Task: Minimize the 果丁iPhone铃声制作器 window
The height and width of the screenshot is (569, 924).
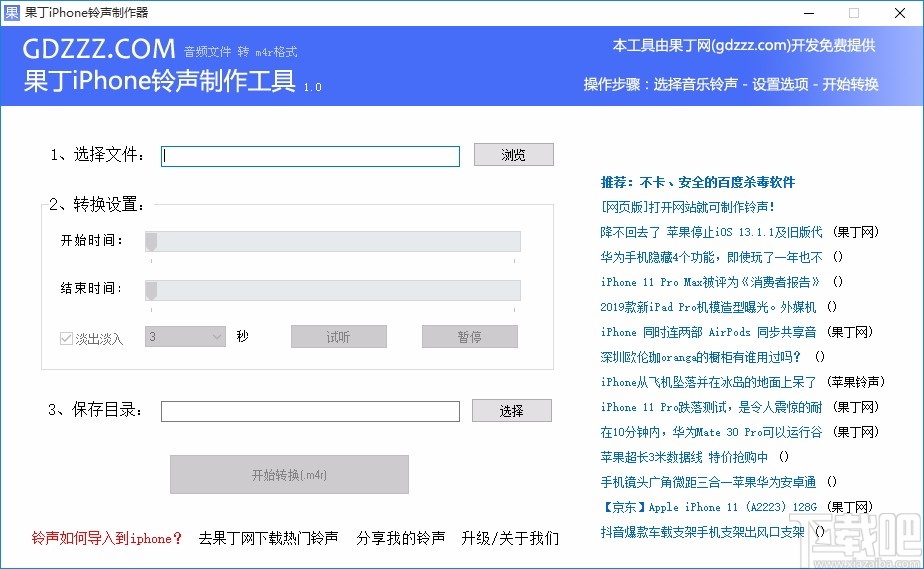Action: pos(809,13)
